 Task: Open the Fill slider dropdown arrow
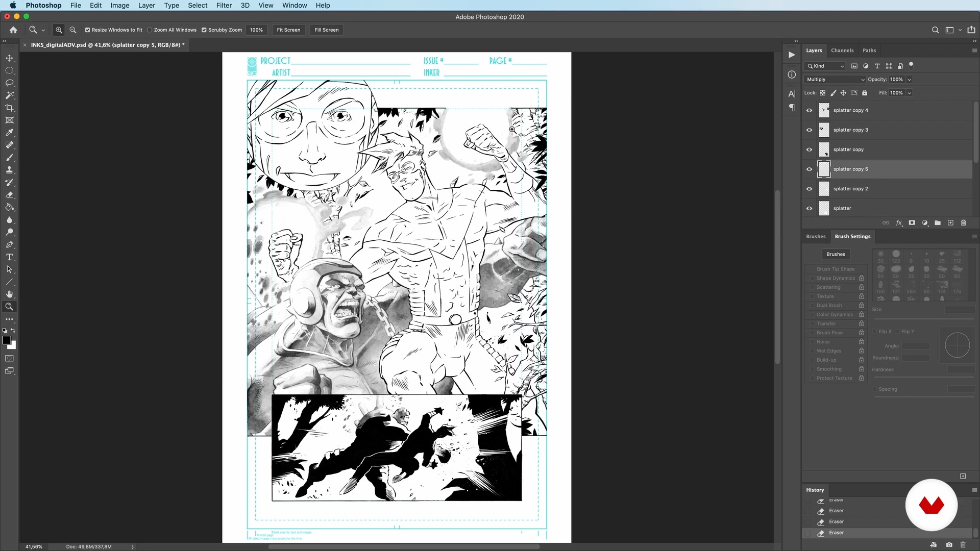tap(910, 93)
